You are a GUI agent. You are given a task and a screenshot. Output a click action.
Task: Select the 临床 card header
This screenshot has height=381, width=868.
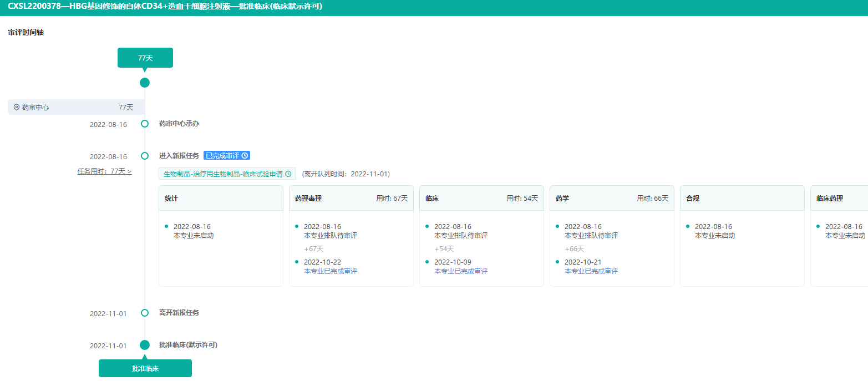[481, 199]
